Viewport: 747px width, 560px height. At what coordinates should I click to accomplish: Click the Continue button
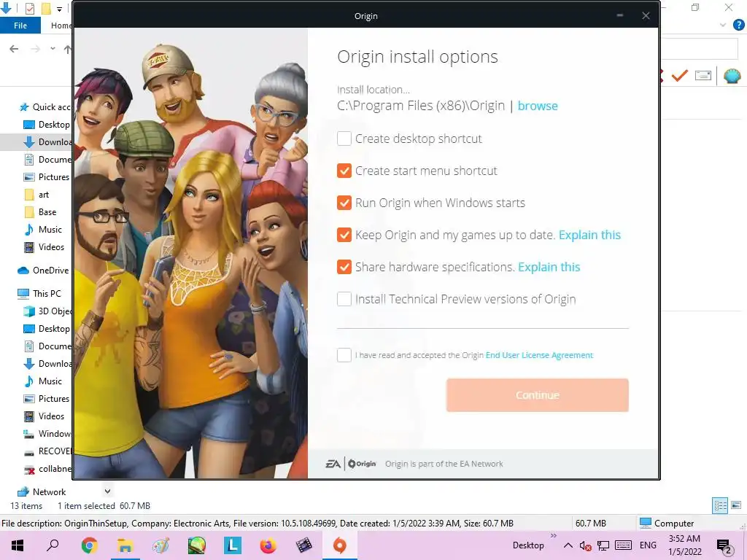click(538, 395)
